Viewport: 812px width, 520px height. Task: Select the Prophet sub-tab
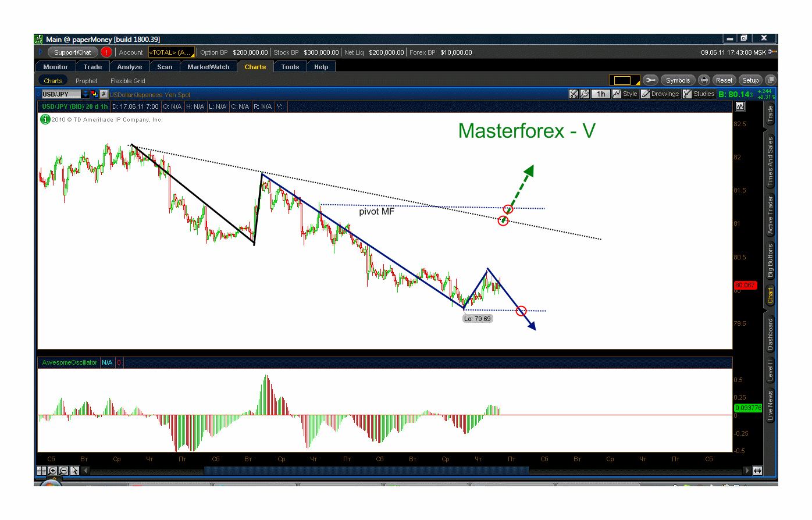coord(86,81)
